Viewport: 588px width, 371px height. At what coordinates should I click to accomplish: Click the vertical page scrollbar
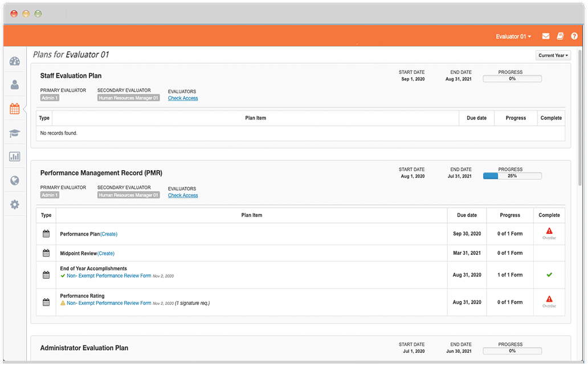tap(580, 119)
